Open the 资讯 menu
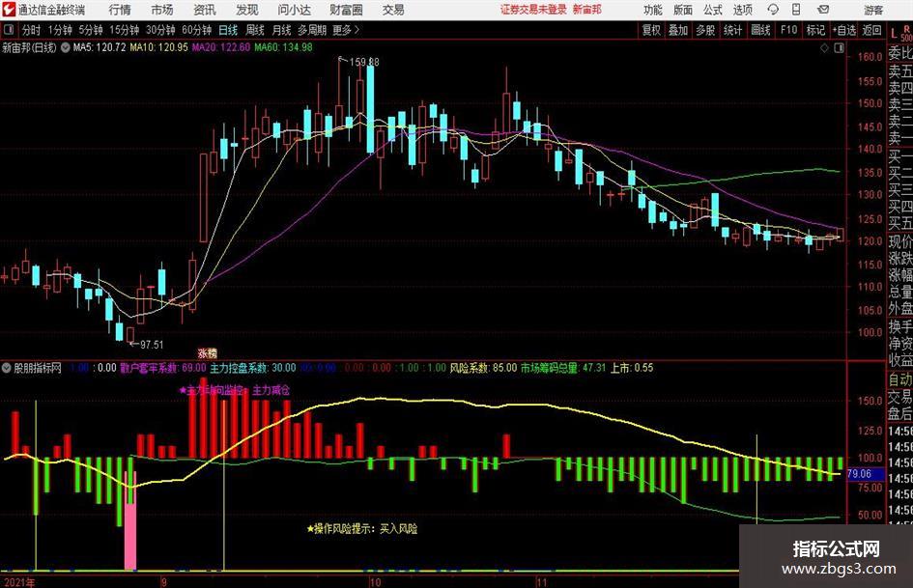This screenshot has height=588, width=913. click(x=204, y=10)
